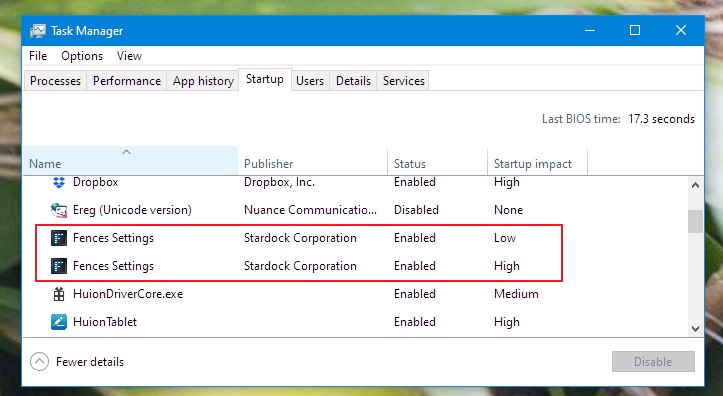723x396 pixels.
Task: Click the Dropbox app icon
Action: [59, 183]
